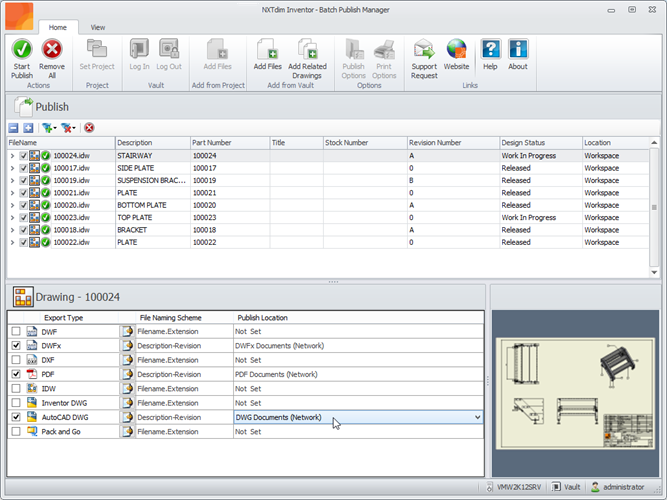Expand the 100024.idw row
The image size is (667, 500).
point(12,156)
